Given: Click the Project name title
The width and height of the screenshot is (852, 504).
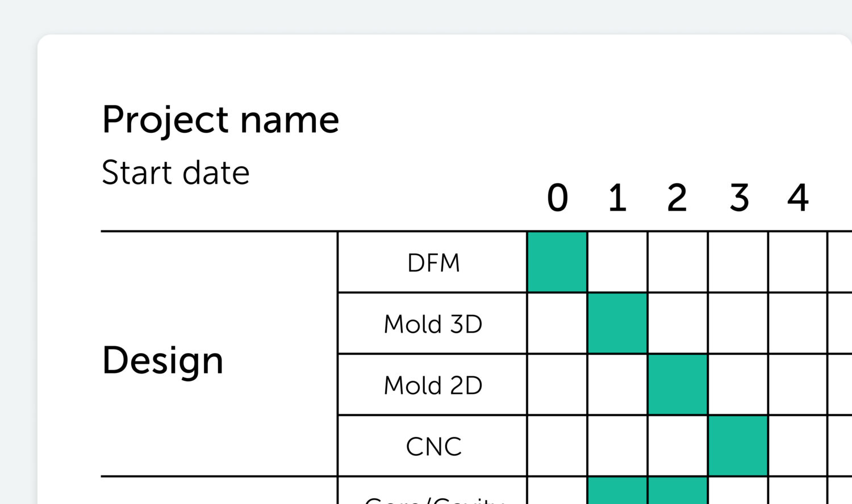Looking at the screenshot, I should [x=220, y=120].
